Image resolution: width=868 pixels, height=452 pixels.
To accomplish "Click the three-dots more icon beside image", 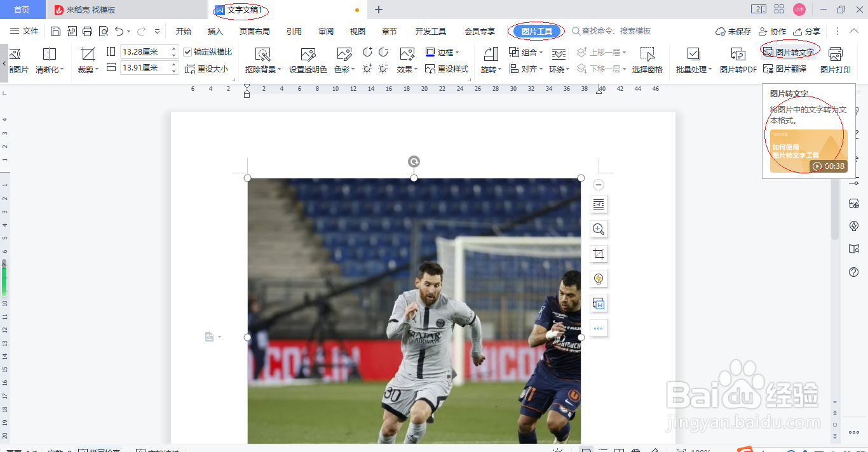I will [599, 328].
